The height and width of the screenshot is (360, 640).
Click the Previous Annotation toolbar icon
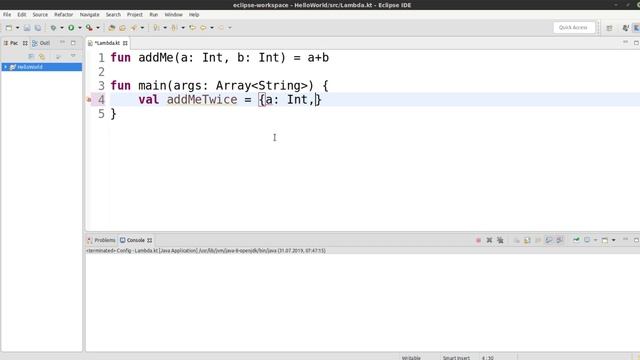point(175,28)
